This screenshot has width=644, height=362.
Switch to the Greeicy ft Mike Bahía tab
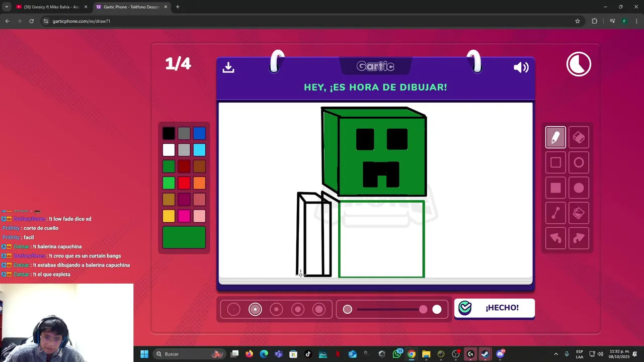(52, 7)
